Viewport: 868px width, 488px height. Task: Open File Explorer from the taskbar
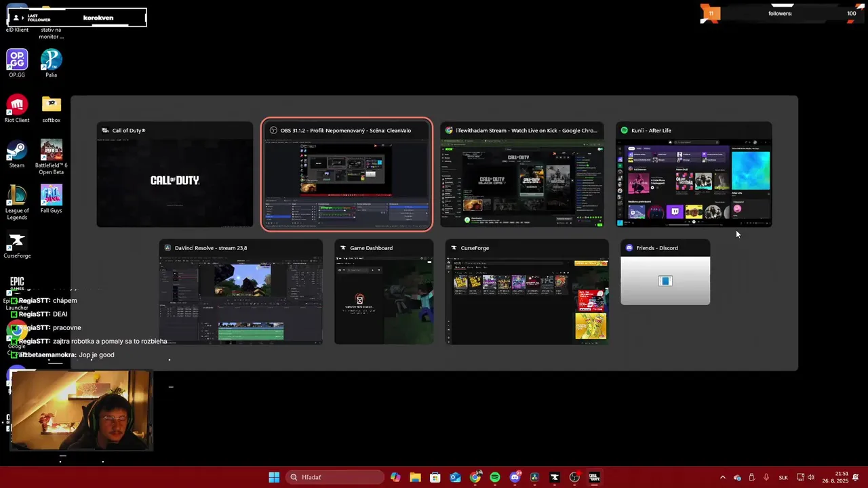coord(415,477)
